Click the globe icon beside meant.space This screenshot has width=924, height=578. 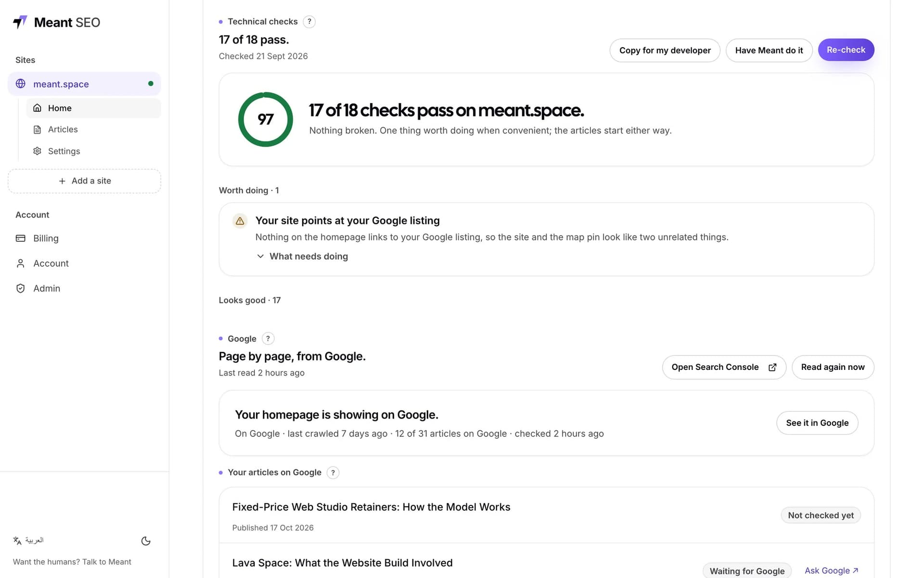point(20,84)
